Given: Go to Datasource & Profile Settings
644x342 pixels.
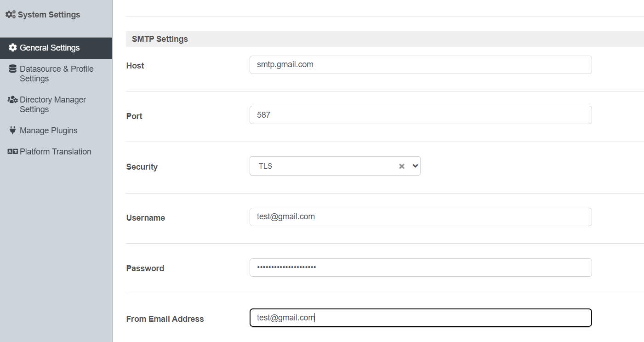Looking at the screenshot, I should click(x=56, y=74).
